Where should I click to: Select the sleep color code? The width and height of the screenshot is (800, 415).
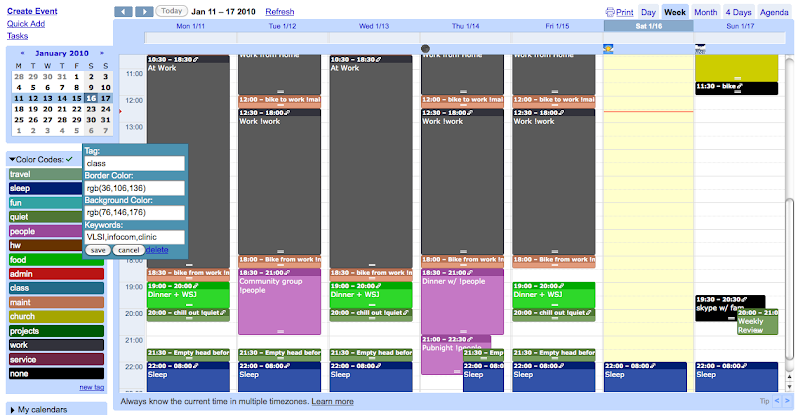tap(45, 188)
